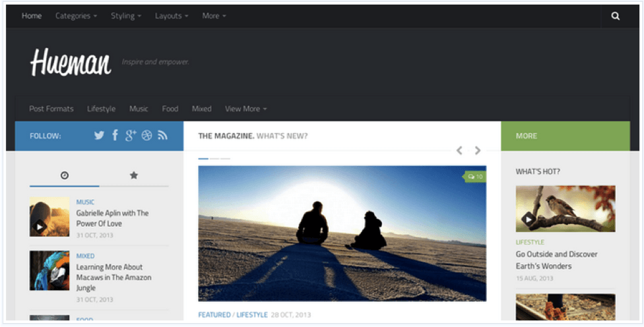The image size is (644, 327).
Task: Click the WHAT'S HOT? heading
Action: point(538,171)
